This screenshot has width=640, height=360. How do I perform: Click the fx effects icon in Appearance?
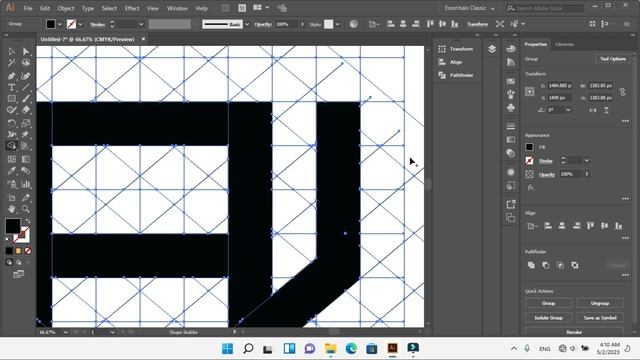click(x=530, y=188)
